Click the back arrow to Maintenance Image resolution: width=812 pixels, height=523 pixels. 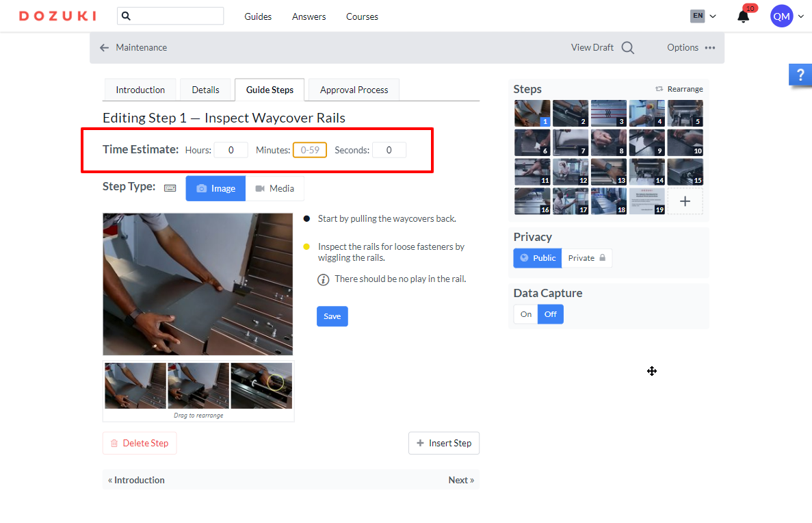(x=104, y=48)
